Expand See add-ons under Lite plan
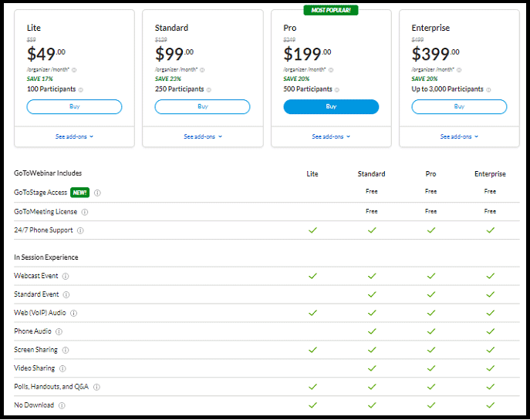530x420 pixels. click(x=74, y=136)
